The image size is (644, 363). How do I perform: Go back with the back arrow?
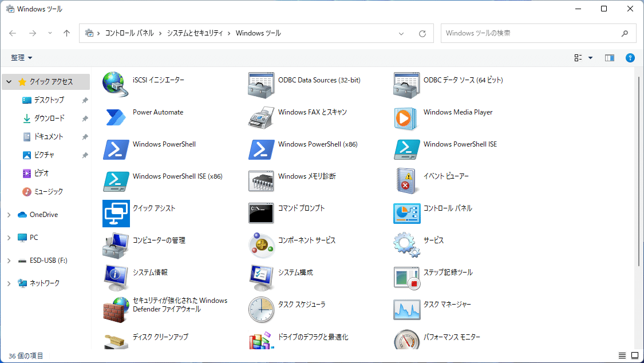(13, 33)
